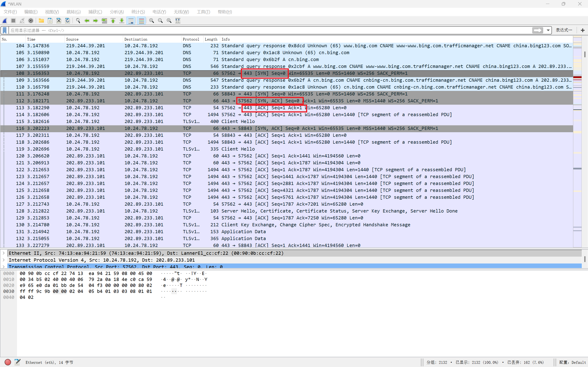Click the Protocol column header
This screenshot has width=588, height=367.
pos(191,39)
